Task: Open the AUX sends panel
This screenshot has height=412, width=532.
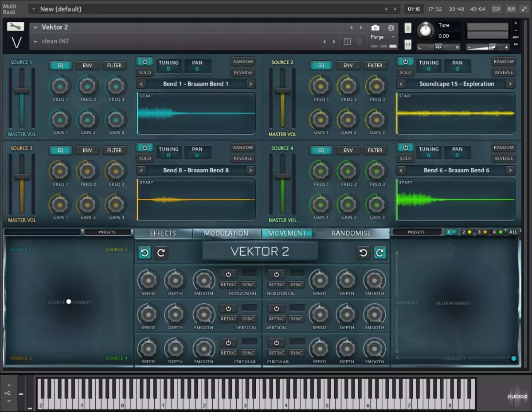Action: (x=511, y=9)
